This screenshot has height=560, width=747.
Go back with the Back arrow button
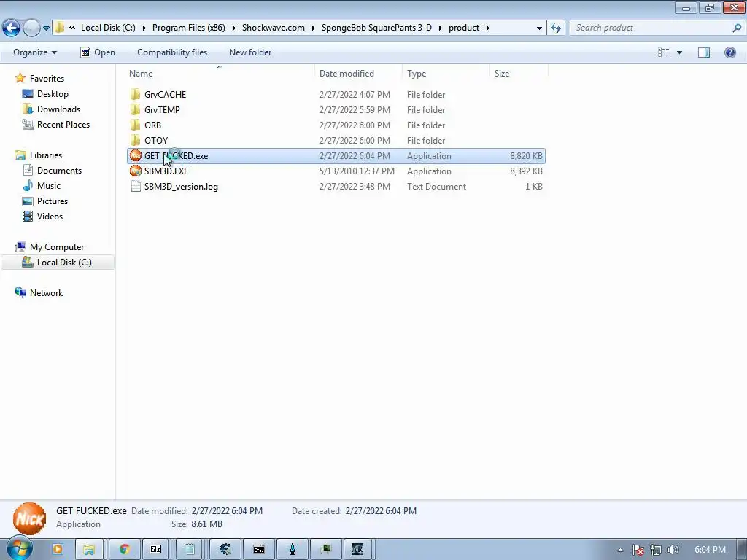[x=12, y=28]
